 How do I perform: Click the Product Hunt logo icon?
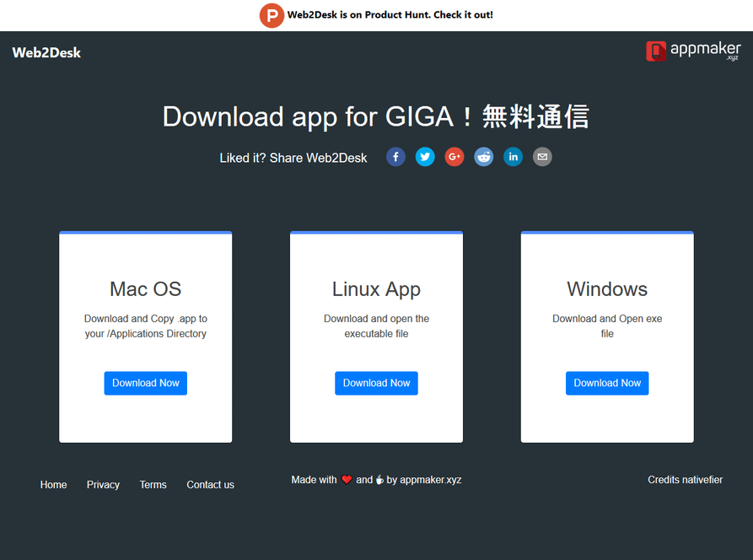272,15
